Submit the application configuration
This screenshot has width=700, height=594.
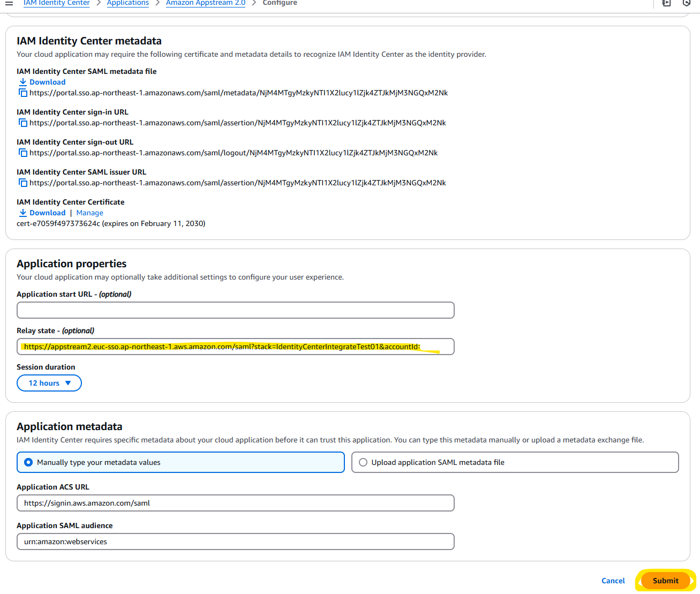point(665,581)
